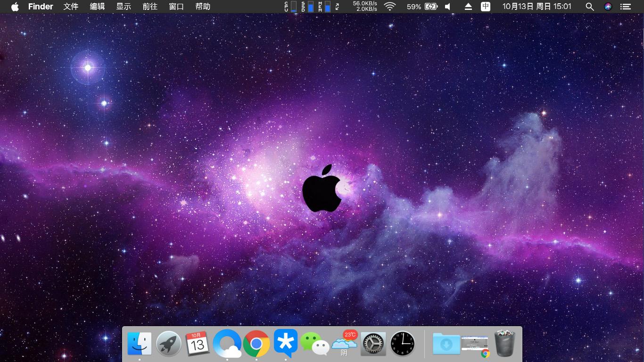This screenshot has width=644, height=362.
Task: Open the Clock app in the Dock
Action: tap(402, 344)
